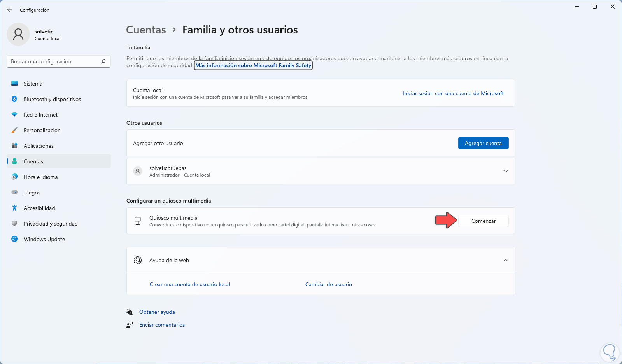Screen dimensions: 622x364
Task: Click the search magnifier icon
Action: pos(103,61)
